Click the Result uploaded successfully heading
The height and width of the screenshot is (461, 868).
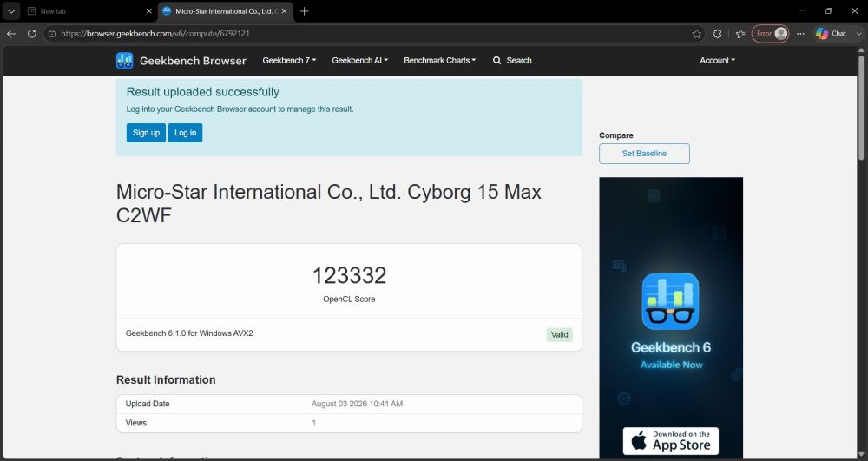point(202,92)
